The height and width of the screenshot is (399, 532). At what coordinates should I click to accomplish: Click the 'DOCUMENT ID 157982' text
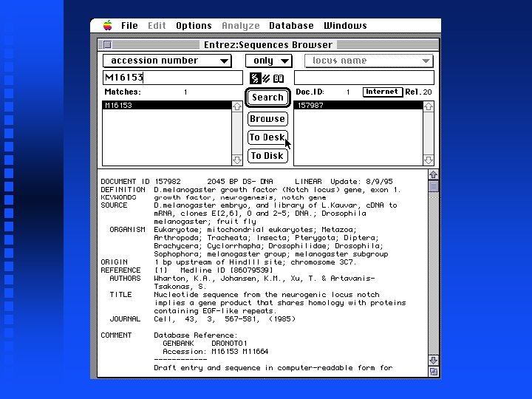141,182
